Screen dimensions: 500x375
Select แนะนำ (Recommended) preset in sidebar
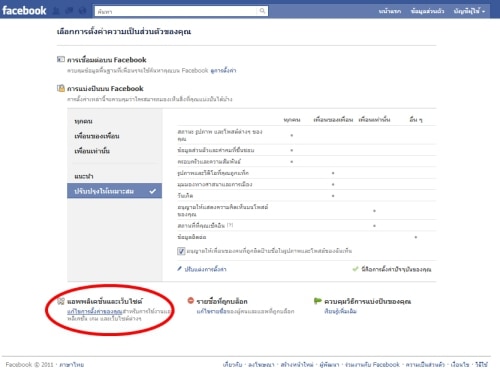point(84,176)
